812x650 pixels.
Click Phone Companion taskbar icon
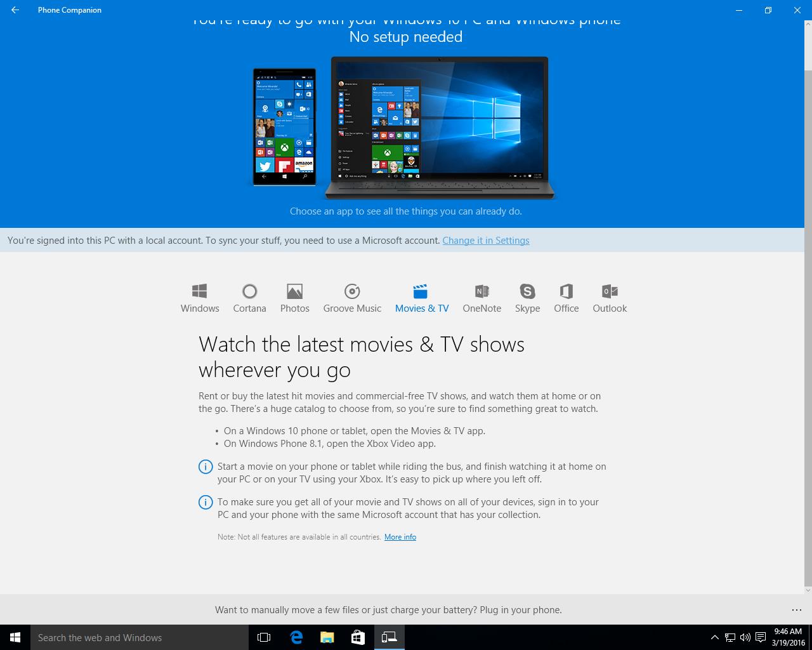389,637
